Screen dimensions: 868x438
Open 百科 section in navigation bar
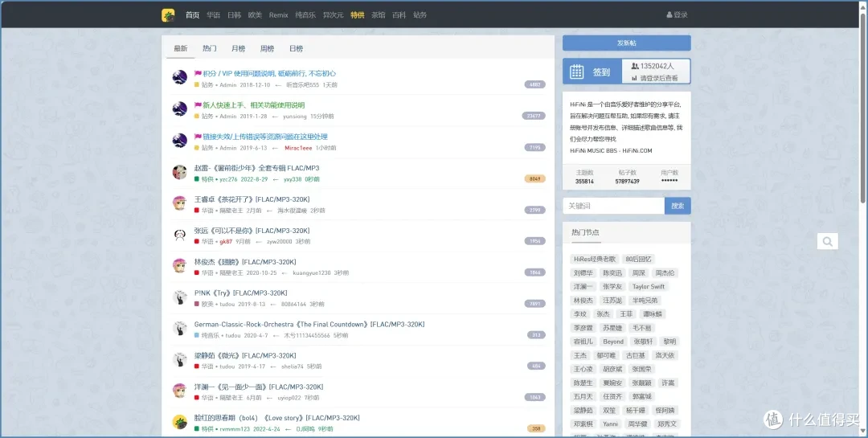(399, 15)
